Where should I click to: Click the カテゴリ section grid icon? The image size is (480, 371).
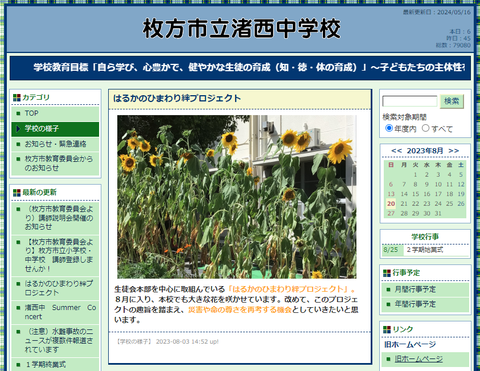[x=17, y=98]
